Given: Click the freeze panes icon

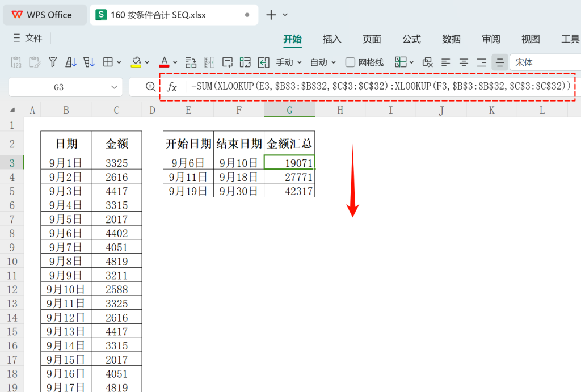Looking at the screenshot, I should tap(401, 62).
